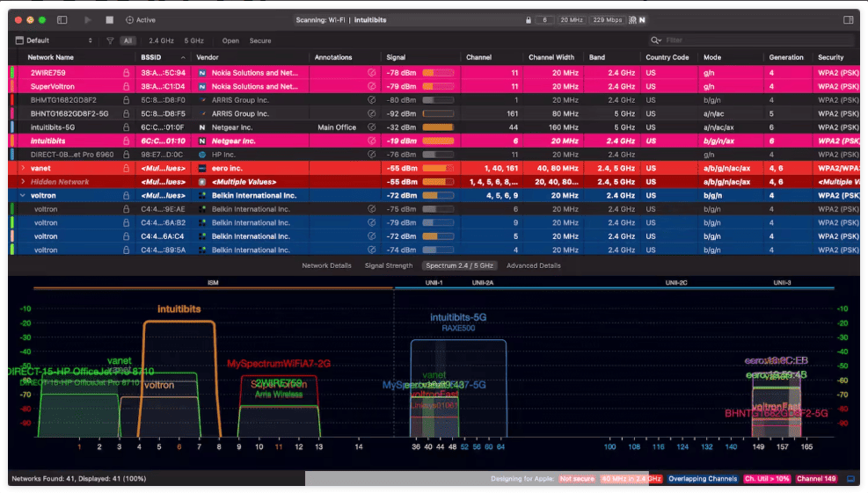Stop scanning with the stop button
Screen dimensions: 868x493
coord(110,20)
